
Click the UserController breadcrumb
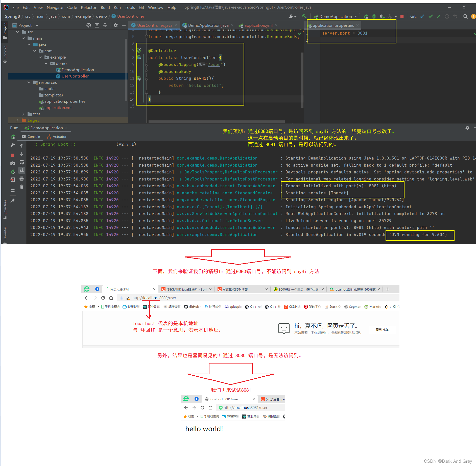point(128,16)
